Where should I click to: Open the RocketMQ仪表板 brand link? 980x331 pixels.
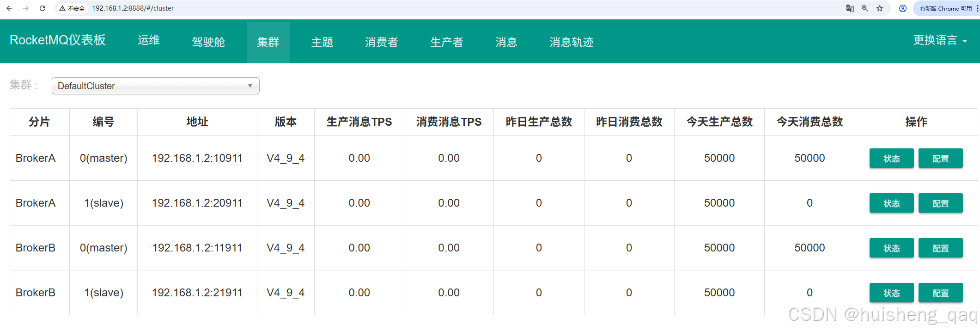click(58, 40)
